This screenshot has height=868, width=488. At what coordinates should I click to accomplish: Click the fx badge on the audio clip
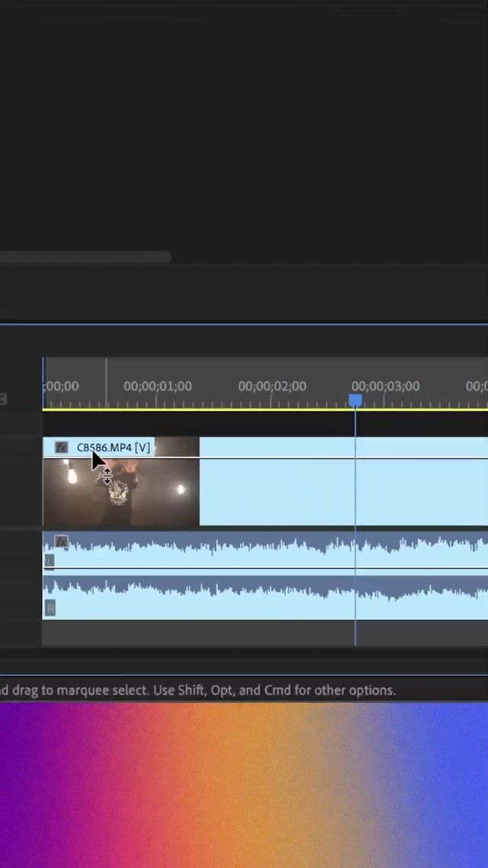pyautogui.click(x=61, y=542)
